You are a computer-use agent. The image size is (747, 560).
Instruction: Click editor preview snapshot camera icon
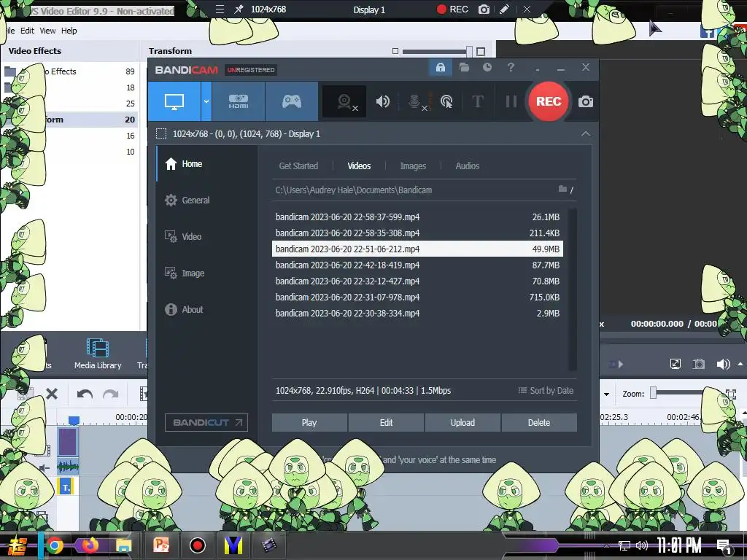click(x=698, y=365)
